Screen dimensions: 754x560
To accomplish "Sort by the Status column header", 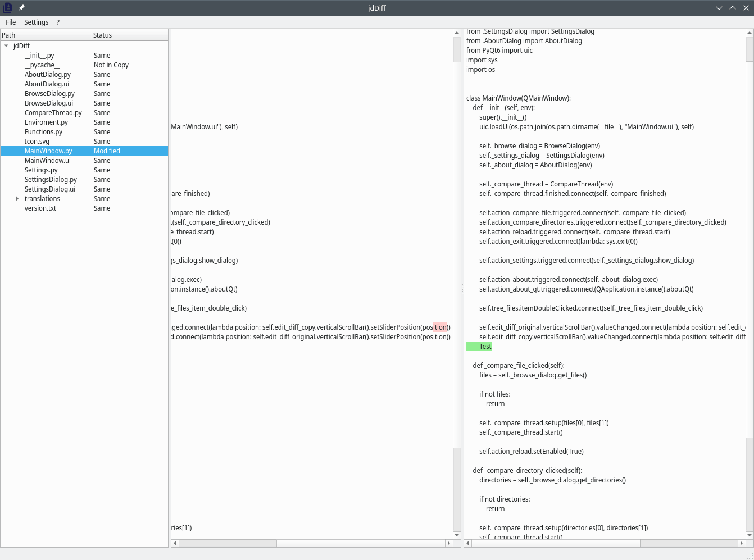I will [x=130, y=35].
